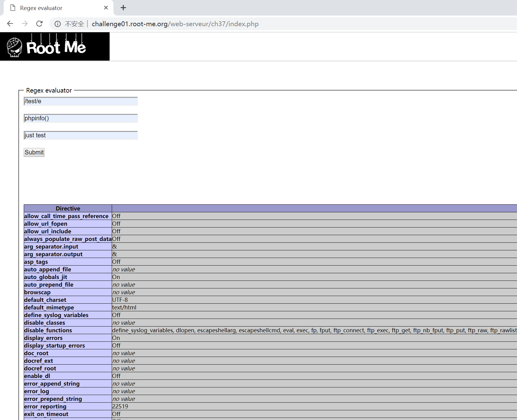Click the display_errors directive
This screenshot has height=420, width=517.
click(43, 338)
